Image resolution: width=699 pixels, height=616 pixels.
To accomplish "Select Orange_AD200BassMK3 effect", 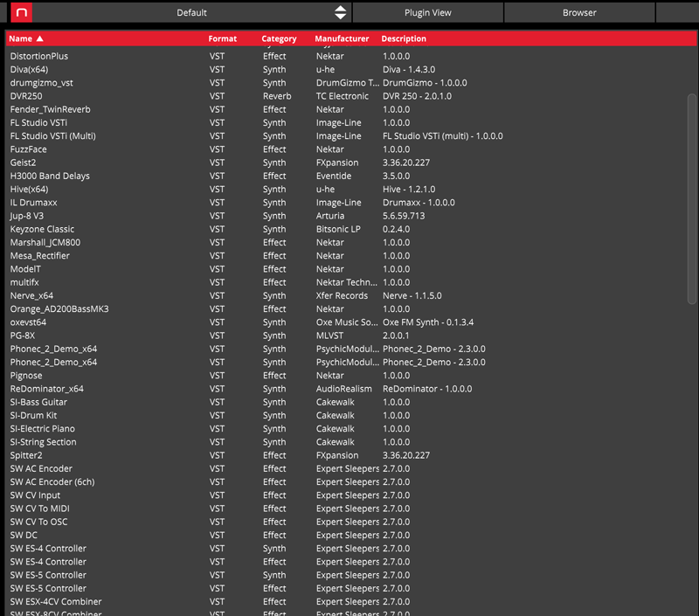I will click(x=351, y=309).
